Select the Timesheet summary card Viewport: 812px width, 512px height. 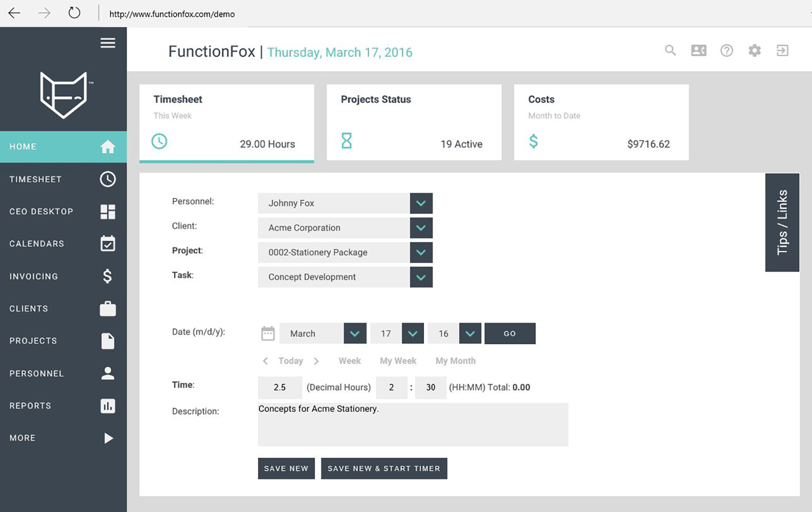tap(227, 123)
